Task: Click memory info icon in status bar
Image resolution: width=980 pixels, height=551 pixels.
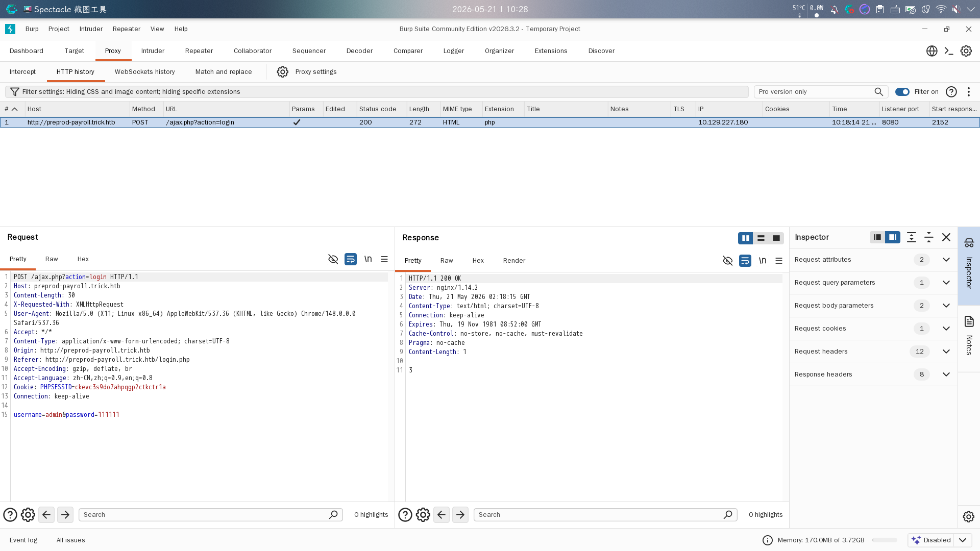Action: (x=768, y=540)
